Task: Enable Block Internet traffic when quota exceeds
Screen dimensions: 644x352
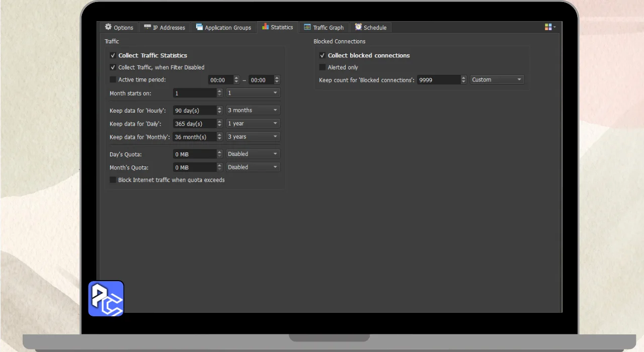Action: tap(113, 180)
